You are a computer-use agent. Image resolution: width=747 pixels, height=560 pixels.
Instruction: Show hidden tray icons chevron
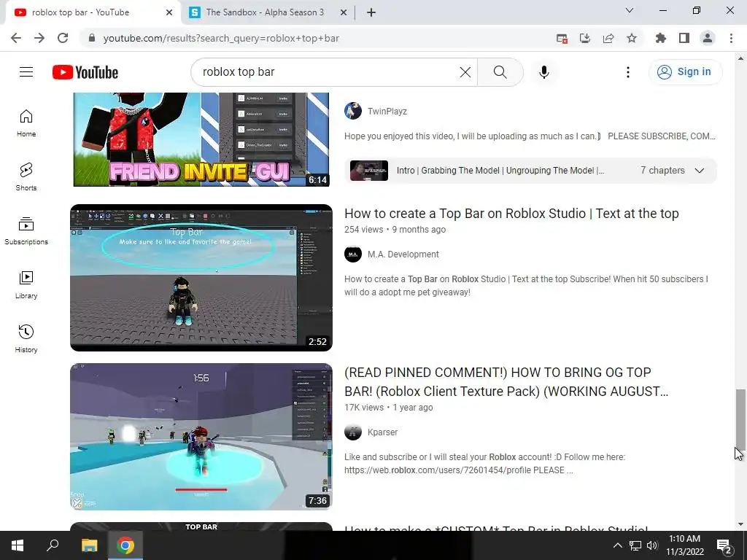tap(617, 545)
